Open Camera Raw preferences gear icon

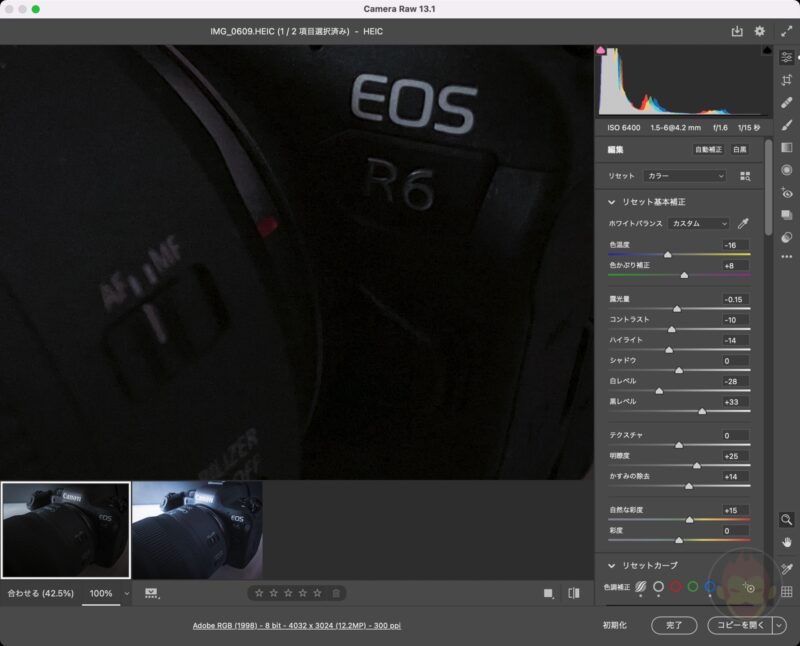(x=760, y=32)
